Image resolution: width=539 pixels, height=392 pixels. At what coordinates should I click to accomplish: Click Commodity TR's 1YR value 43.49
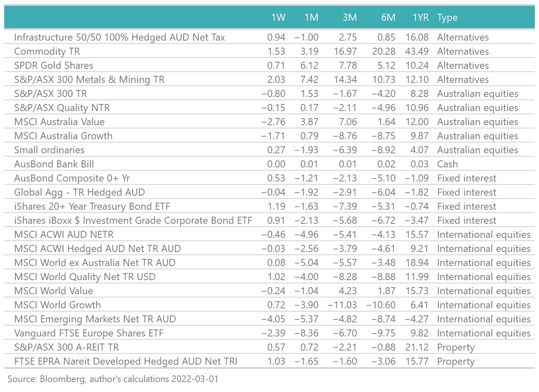(x=417, y=51)
